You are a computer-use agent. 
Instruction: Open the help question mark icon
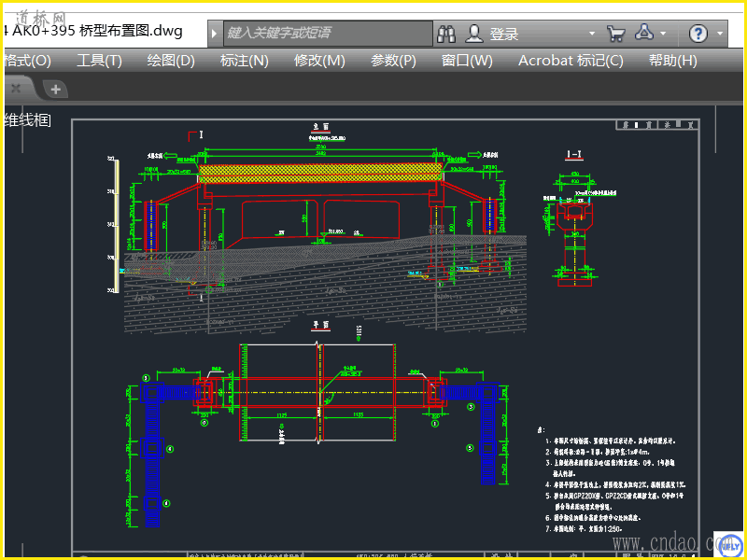tap(698, 34)
